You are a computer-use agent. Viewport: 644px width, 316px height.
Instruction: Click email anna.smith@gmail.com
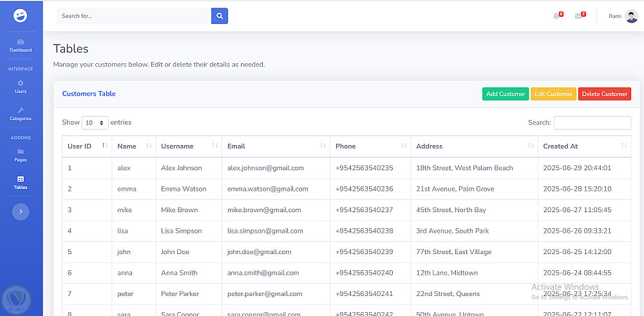click(x=263, y=273)
